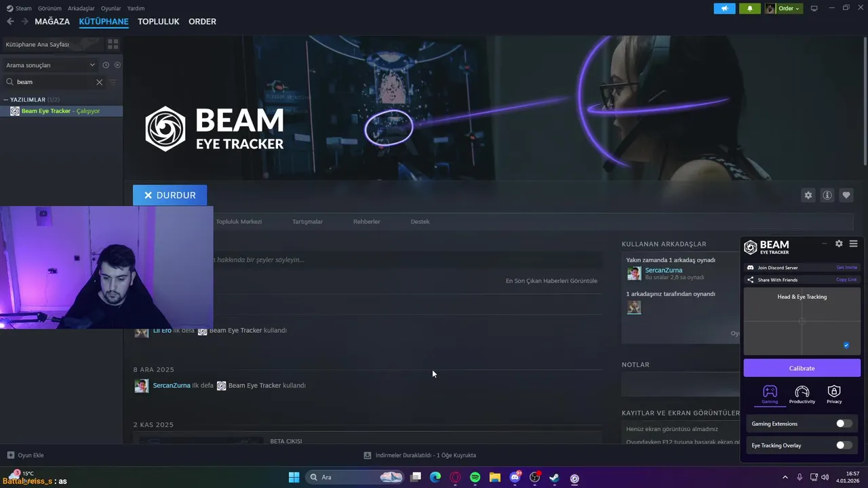
Task: Clear the library search text
Action: (x=99, y=82)
